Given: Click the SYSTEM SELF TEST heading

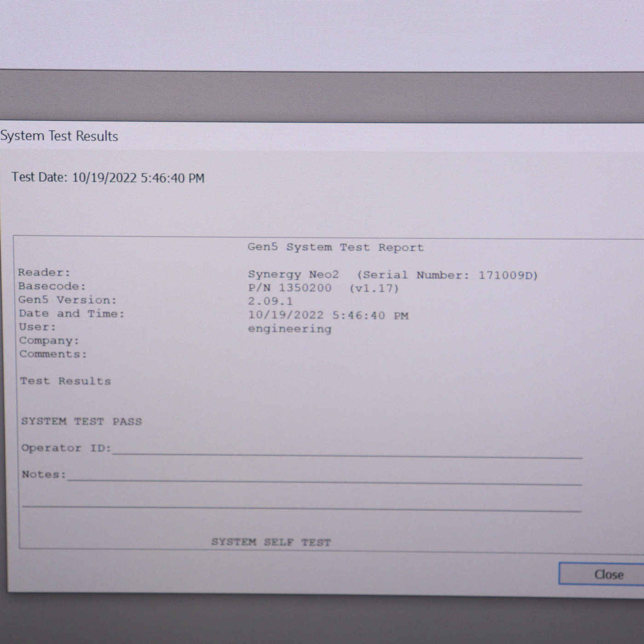Looking at the screenshot, I should click(271, 542).
